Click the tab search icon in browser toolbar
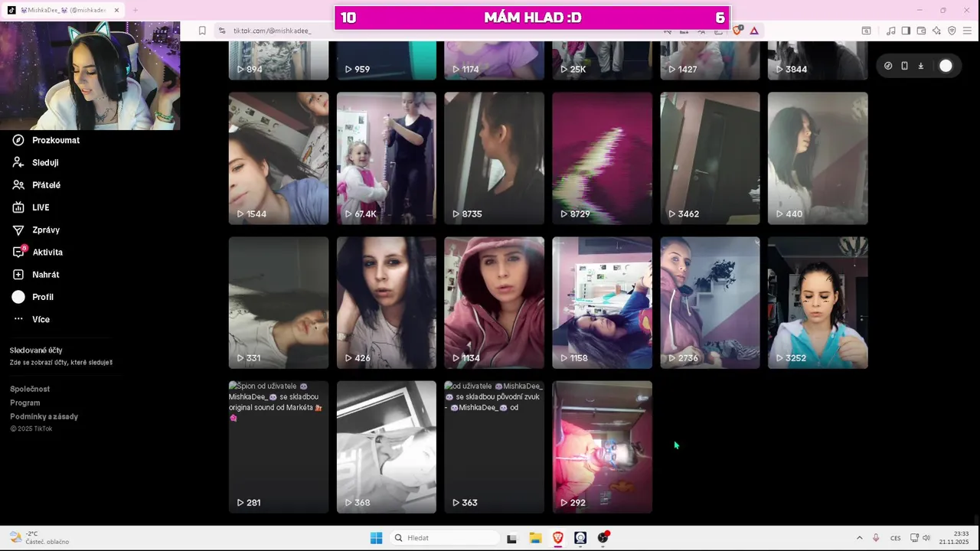Image resolution: width=980 pixels, height=551 pixels. [x=866, y=31]
